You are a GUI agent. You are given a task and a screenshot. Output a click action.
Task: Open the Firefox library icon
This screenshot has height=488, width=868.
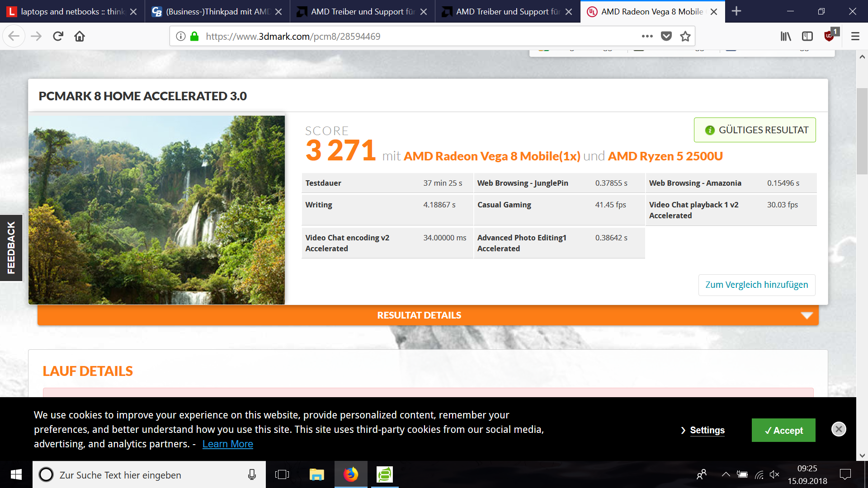click(x=786, y=36)
